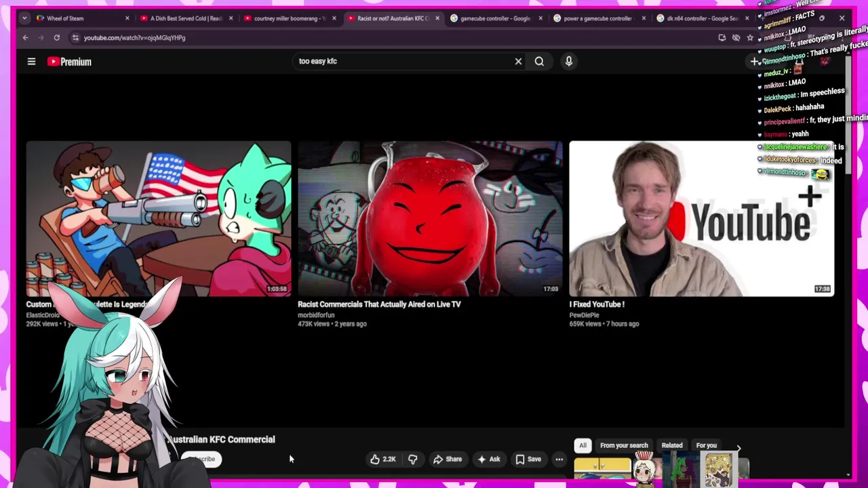Open I Fixed YouTube ! title
This screenshot has width=868, height=488.
pos(597,304)
